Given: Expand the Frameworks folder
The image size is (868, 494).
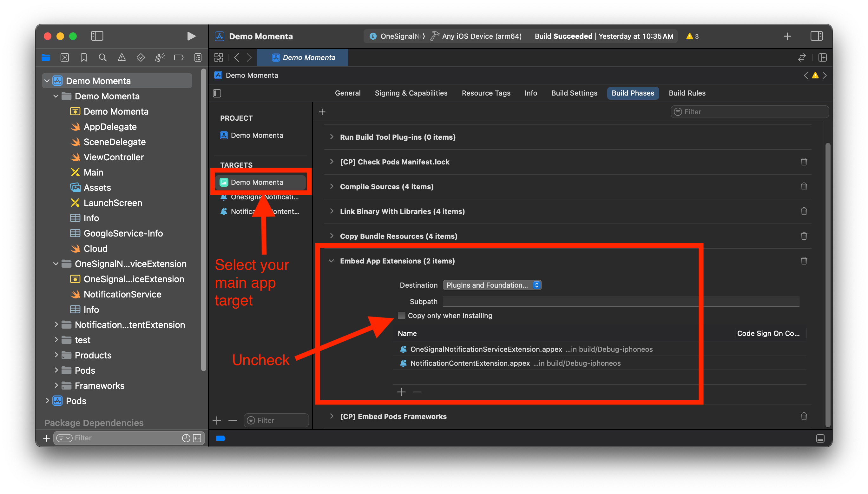Looking at the screenshot, I should (x=56, y=386).
